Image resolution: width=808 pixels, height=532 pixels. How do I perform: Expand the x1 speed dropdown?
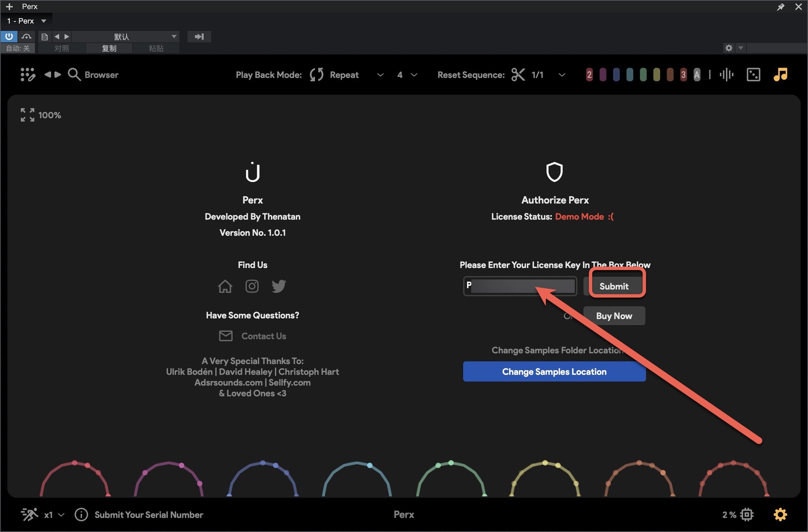coord(61,514)
